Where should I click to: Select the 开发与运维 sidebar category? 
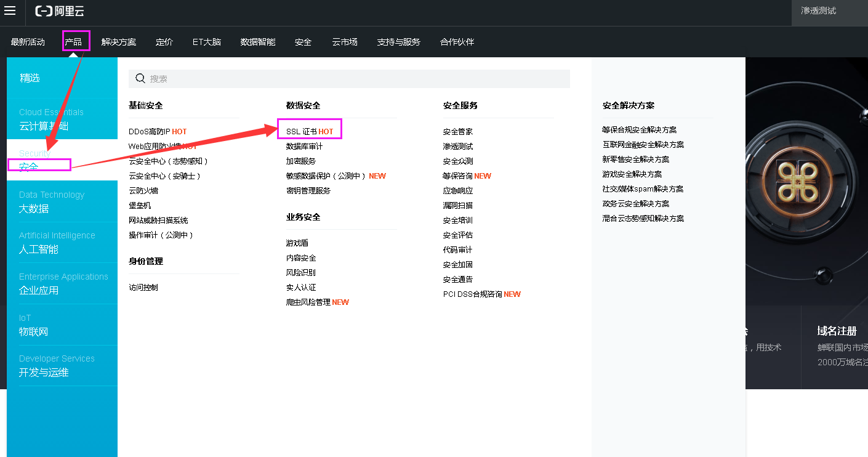pyautogui.click(x=62, y=366)
